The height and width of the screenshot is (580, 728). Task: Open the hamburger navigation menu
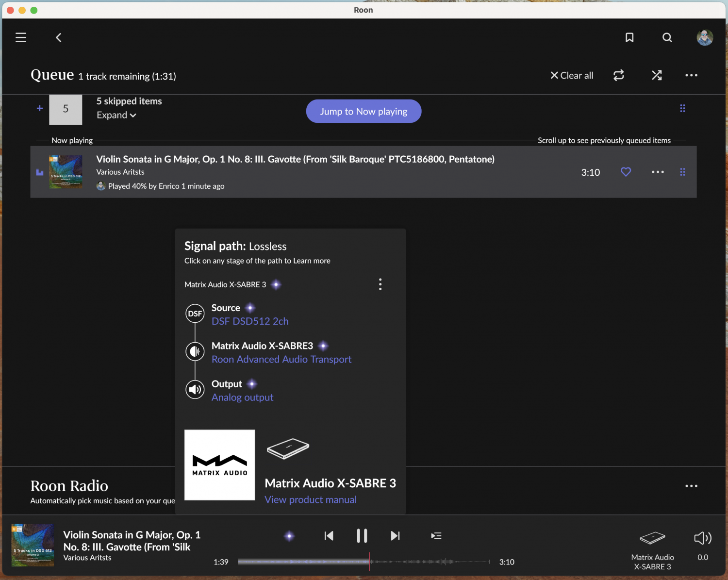(x=21, y=37)
